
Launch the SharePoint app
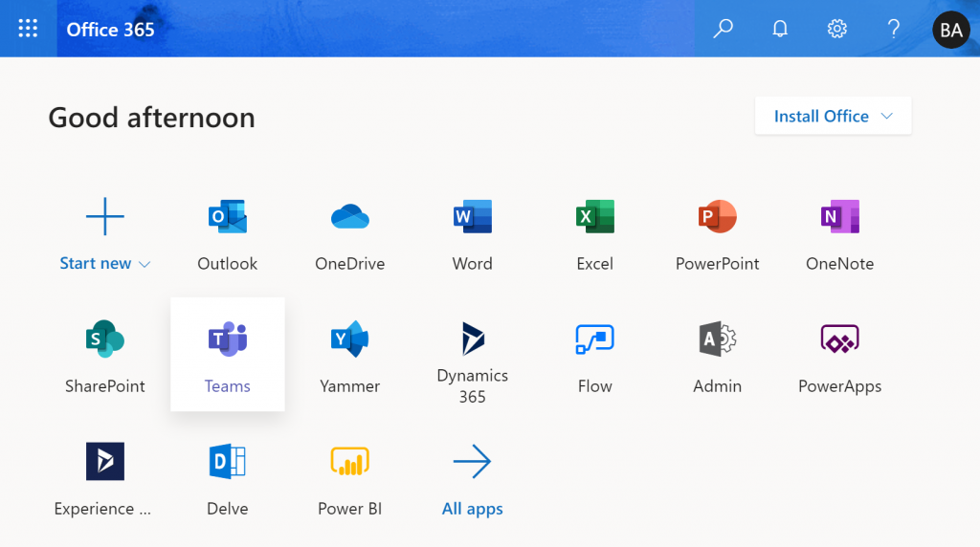105,355
